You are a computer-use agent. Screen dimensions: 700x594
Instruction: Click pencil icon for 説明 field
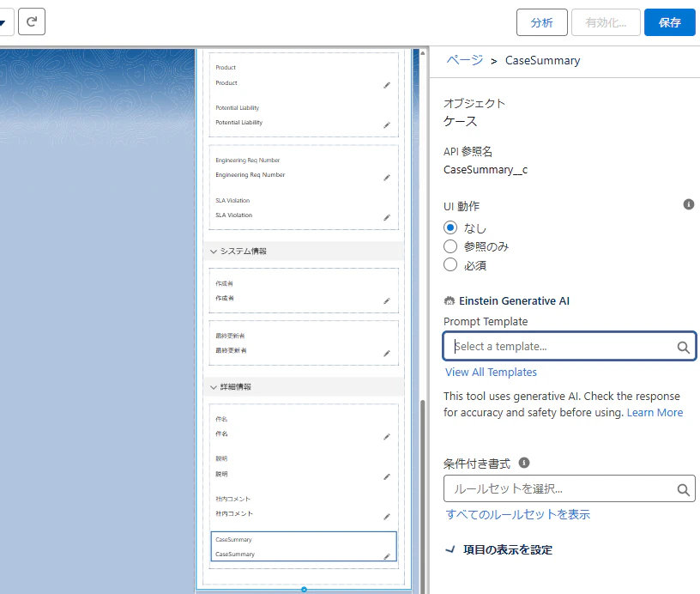pyautogui.click(x=387, y=476)
